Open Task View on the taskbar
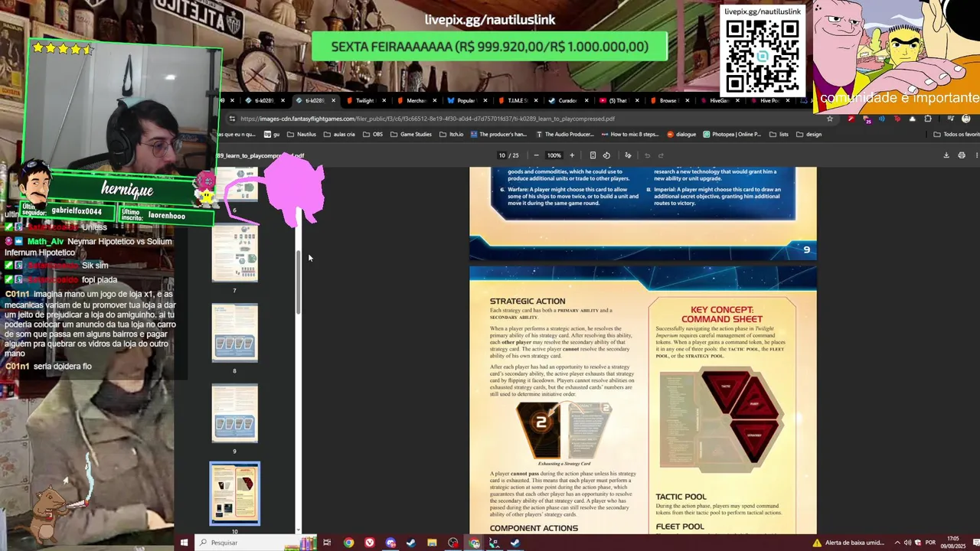This screenshot has width=980, height=551. click(327, 543)
